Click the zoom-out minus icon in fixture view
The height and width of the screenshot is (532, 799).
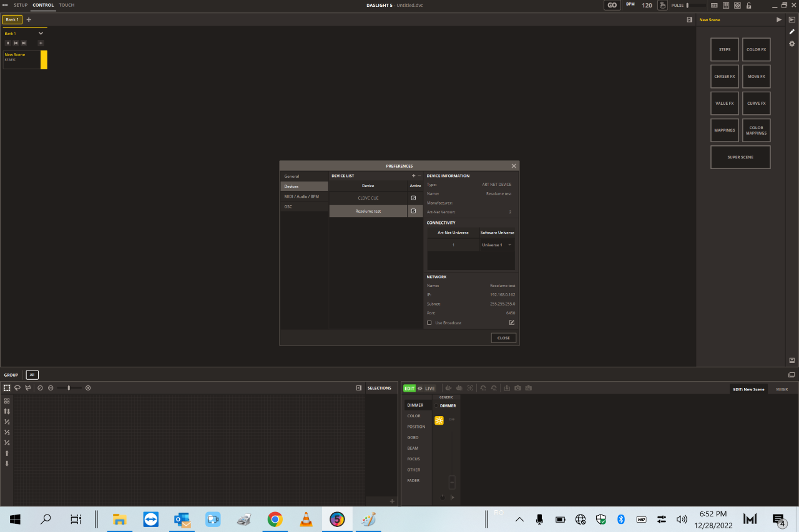(x=51, y=388)
